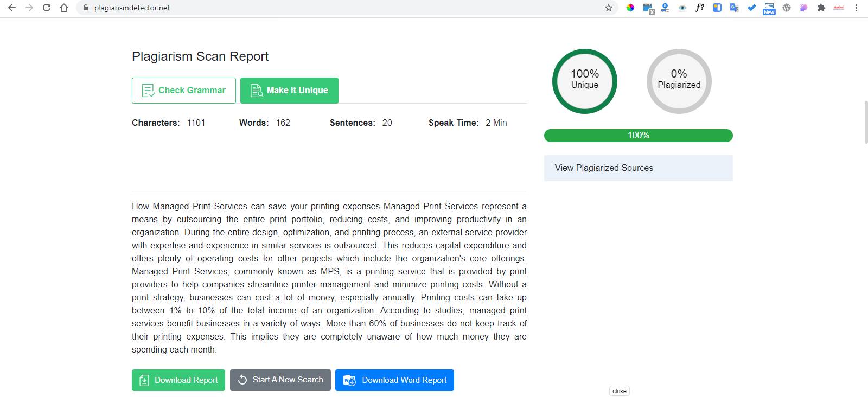Click the green 100% progress bar
The image size is (868, 397).
click(x=639, y=136)
